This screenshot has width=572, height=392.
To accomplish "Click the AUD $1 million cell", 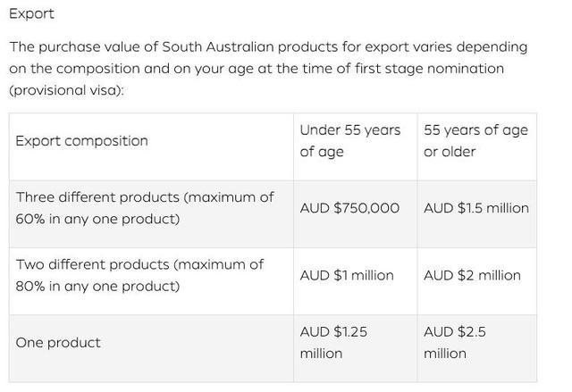I will point(356,281).
